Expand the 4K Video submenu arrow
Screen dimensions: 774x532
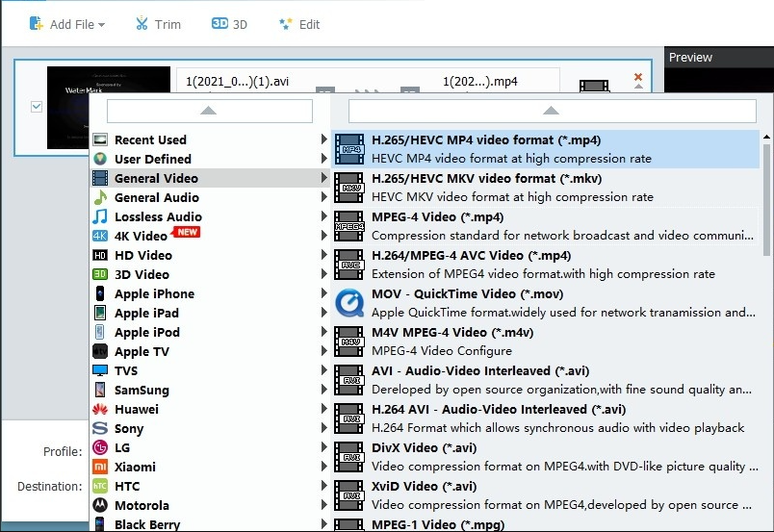pyautogui.click(x=323, y=236)
